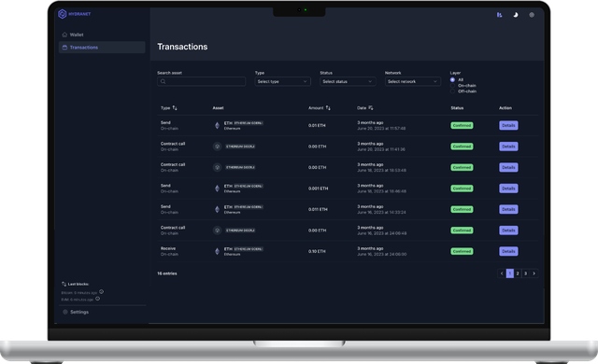The image size is (598, 364).
Task: Click the round profile icon top right
Action: point(532,15)
